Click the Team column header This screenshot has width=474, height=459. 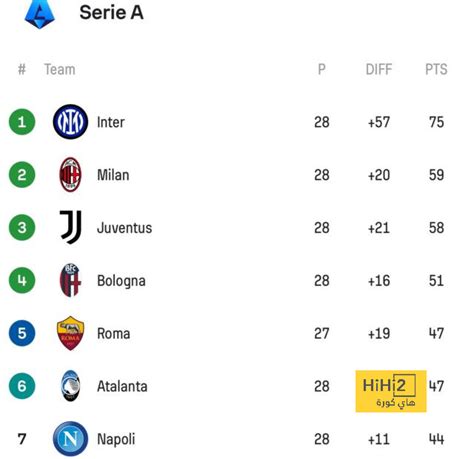60,69
